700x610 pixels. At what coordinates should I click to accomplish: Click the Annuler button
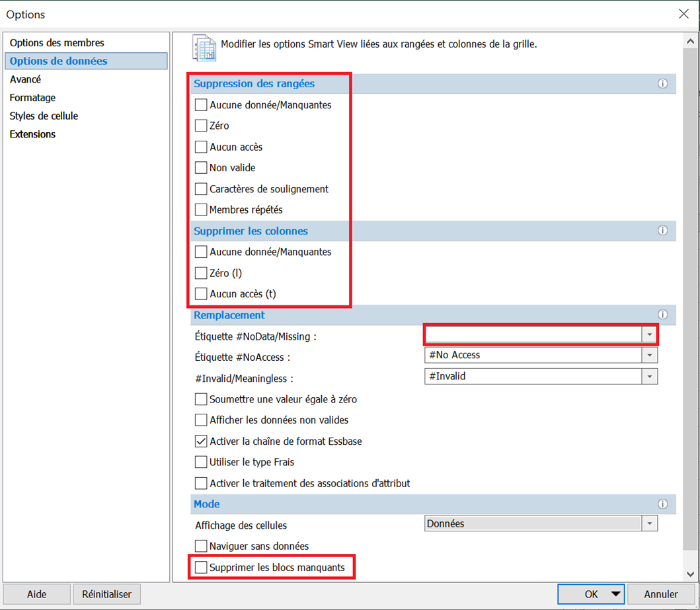coord(661,594)
